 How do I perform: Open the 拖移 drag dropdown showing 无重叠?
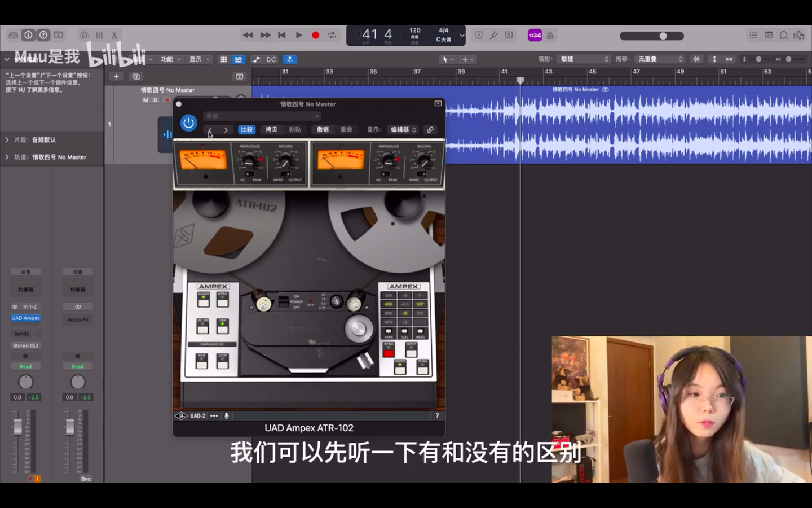click(x=660, y=59)
